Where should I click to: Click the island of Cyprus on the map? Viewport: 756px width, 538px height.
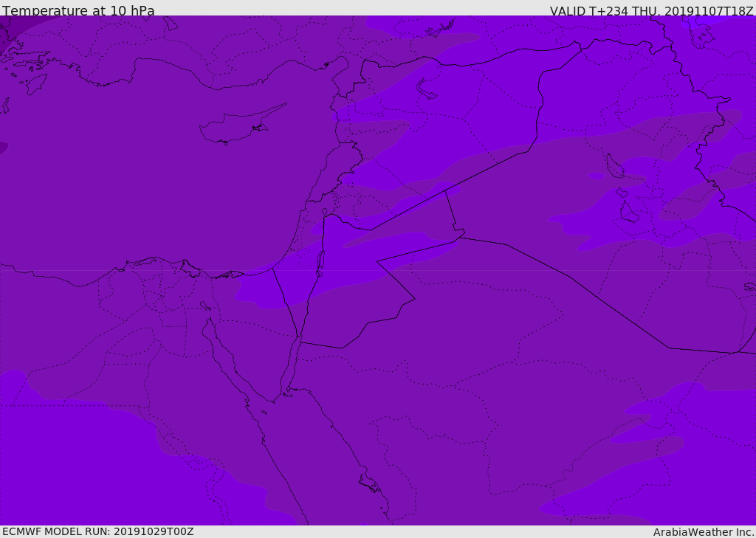(242, 124)
